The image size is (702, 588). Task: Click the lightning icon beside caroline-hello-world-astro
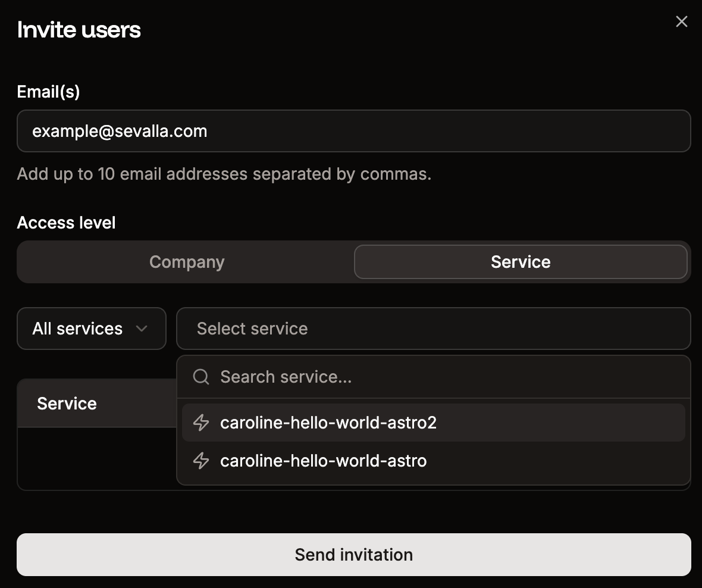(200, 461)
